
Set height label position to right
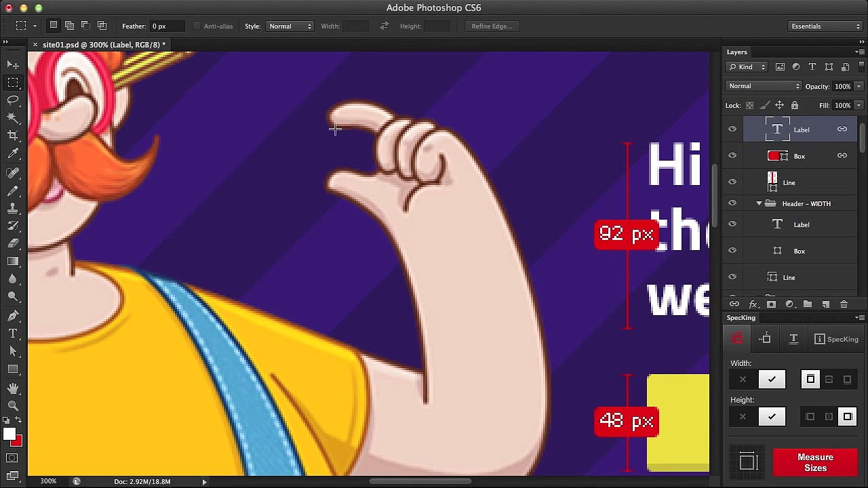pyautogui.click(x=848, y=417)
